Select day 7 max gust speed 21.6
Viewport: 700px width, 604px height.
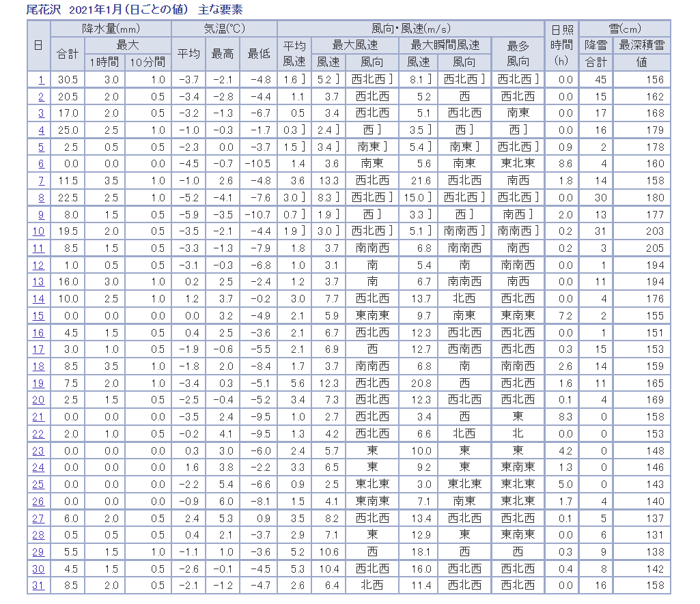421,181
